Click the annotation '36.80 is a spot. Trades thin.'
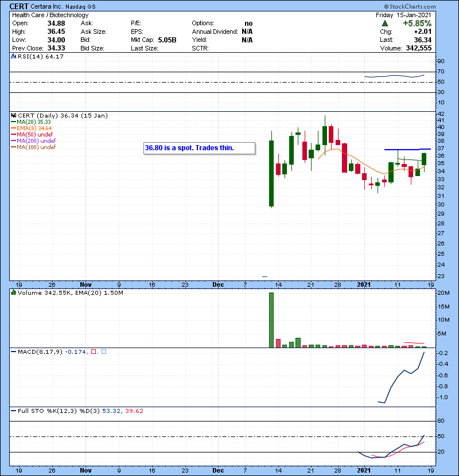459x476 pixels. pyautogui.click(x=199, y=148)
